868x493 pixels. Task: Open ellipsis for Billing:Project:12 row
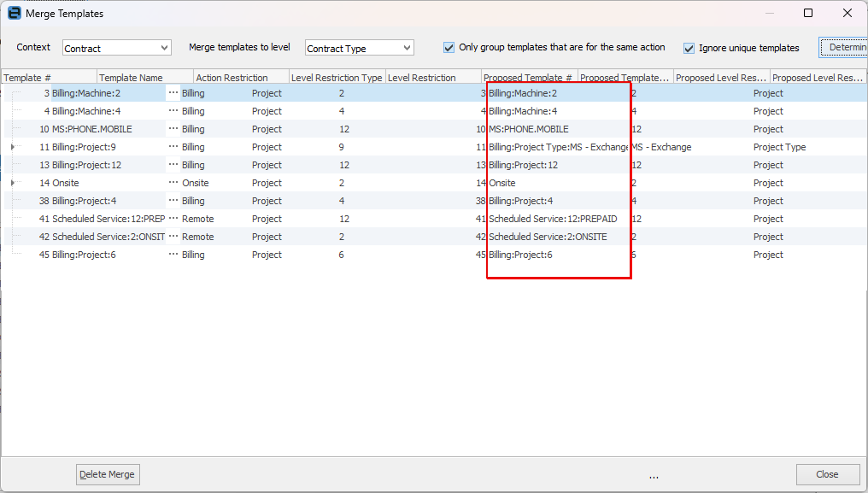[x=173, y=165]
